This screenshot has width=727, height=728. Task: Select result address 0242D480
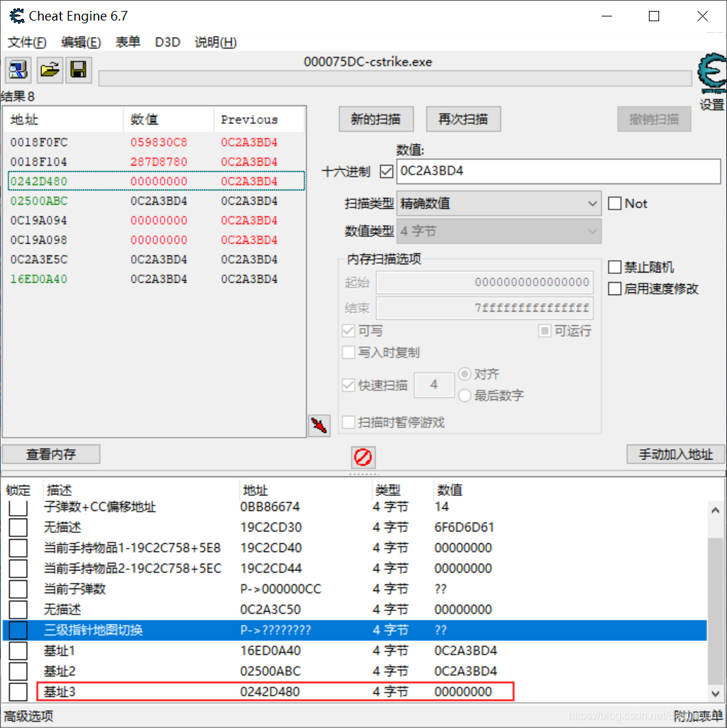pyautogui.click(x=39, y=181)
